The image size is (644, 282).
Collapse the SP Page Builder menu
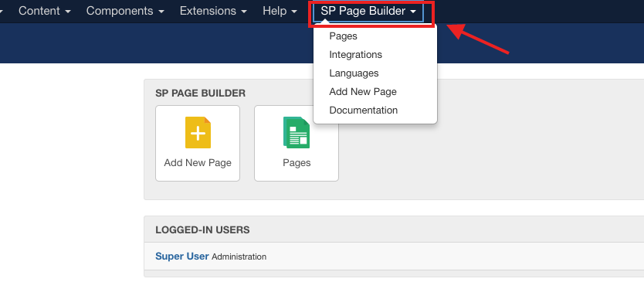tap(368, 11)
